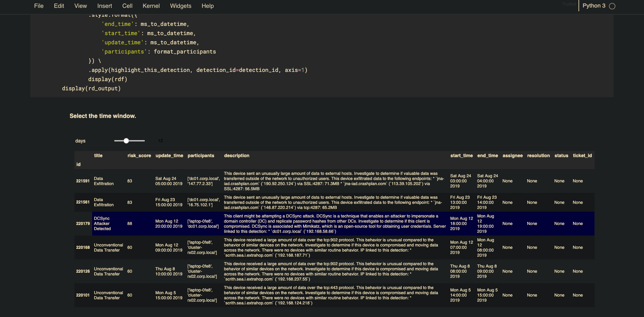Click update time Sat Aug 24 05:00:00
This screenshot has height=317, width=644.
[169, 181]
